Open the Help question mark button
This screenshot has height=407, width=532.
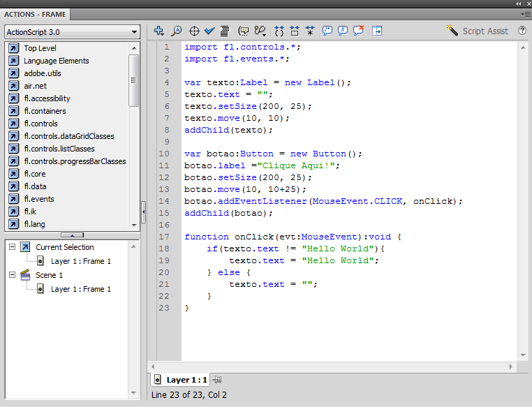(522, 31)
